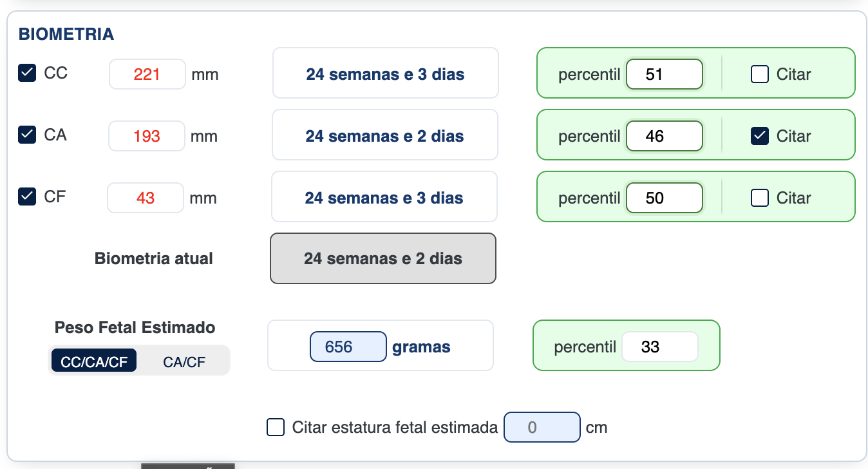Click the fetal weight percentile field 33
This screenshot has width=868, height=469.
pyautogui.click(x=659, y=347)
